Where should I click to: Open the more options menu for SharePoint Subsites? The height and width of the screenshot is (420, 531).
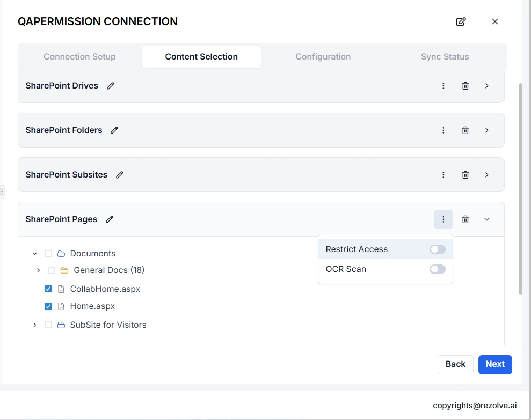click(443, 175)
